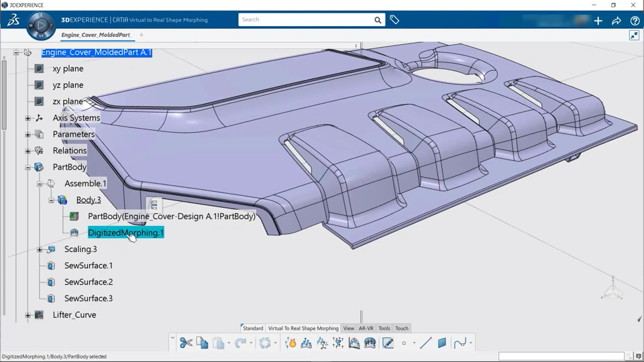Click morphing icon with arrows over a dish
The width and height of the screenshot is (644, 362).
click(x=306, y=343)
